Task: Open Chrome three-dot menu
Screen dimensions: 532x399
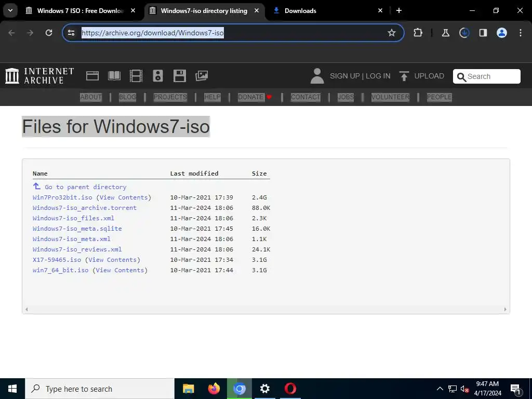Action: click(521, 33)
